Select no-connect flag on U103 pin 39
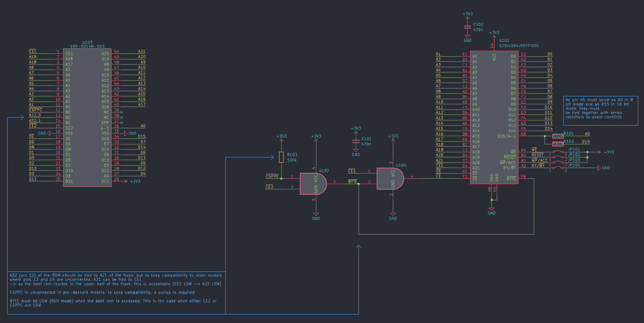Screen dimensions: 644x323 pyautogui.click(x=122, y=112)
